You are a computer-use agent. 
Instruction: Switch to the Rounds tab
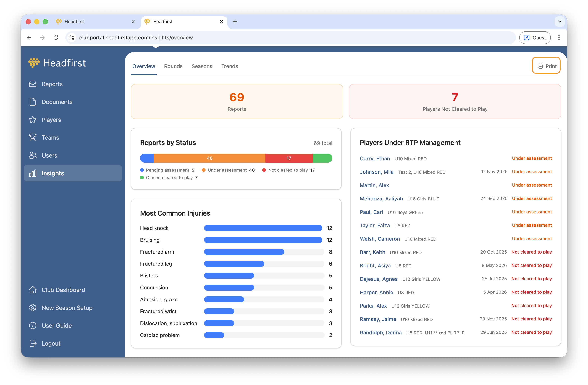pos(173,66)
